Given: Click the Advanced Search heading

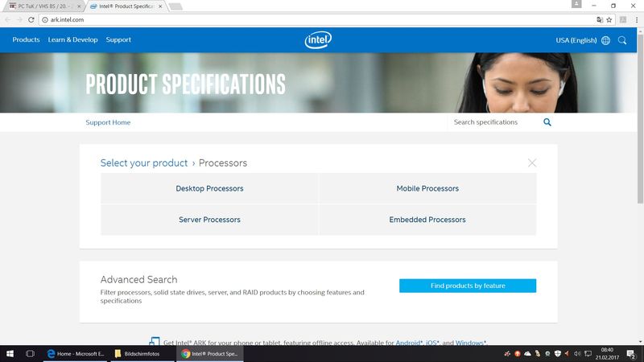Looking at the screenshot, I should [x=138, y=279].
